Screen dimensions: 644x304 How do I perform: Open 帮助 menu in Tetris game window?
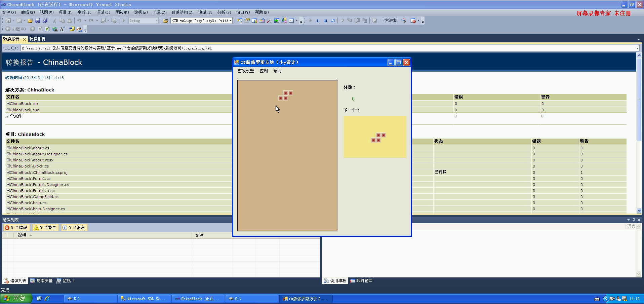pos(278,71)
